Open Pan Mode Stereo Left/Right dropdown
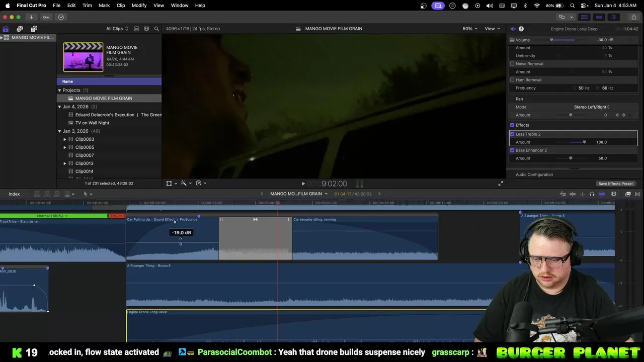Screen dimensions: 644x362 592,107
